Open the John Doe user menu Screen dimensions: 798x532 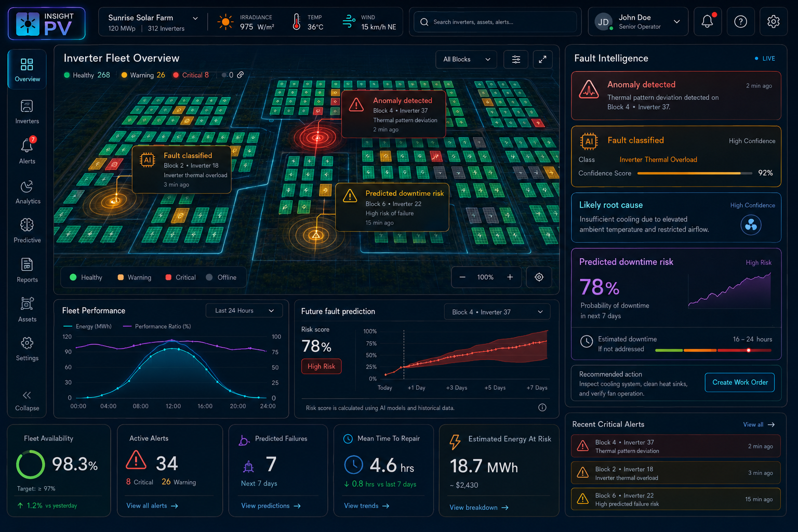coord(638,22)
